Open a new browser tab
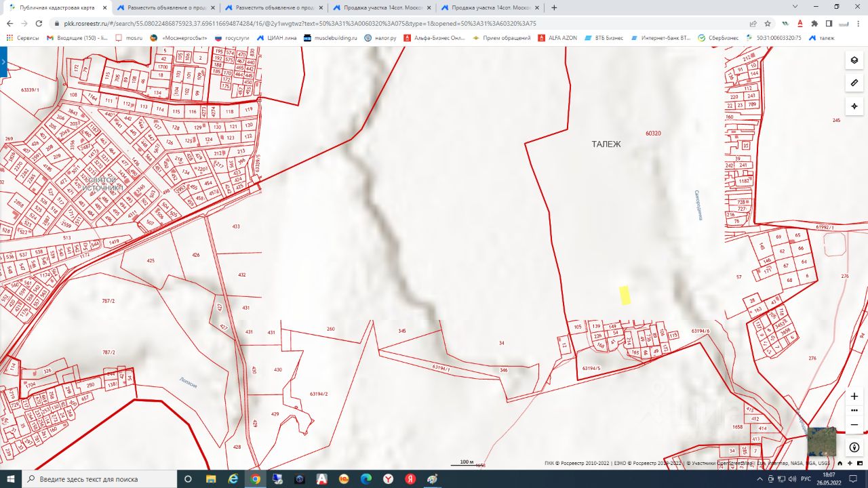This screenshot has height=488, width=868. click(554, 7)
